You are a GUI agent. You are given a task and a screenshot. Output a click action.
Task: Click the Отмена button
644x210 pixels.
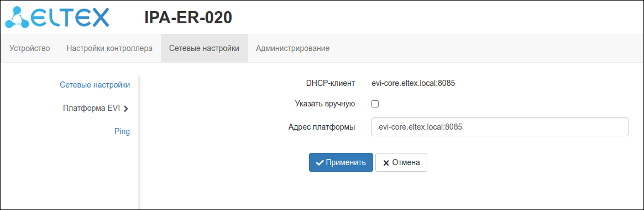pos(401,162)
